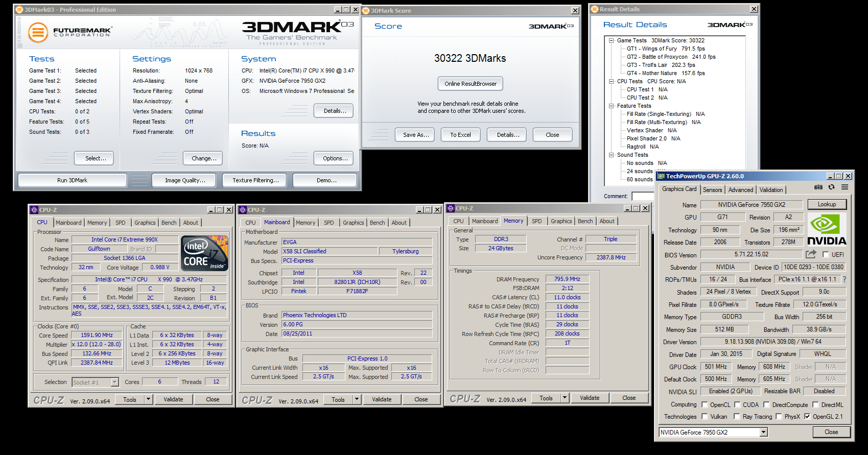The height and width of the screenshot is (455, 868).
Task: Select the Pixel Shader 2.0 tree row
Action: [x=653, y=138]
